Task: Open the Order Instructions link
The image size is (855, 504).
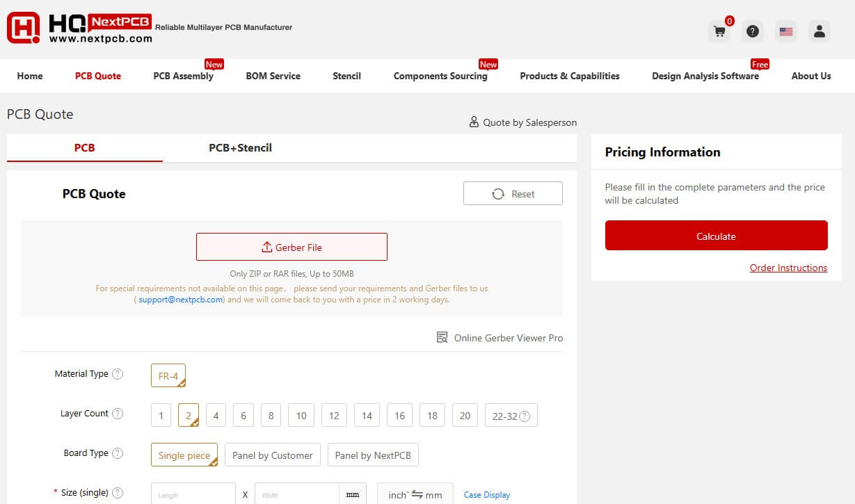Action: pos(788,268)
